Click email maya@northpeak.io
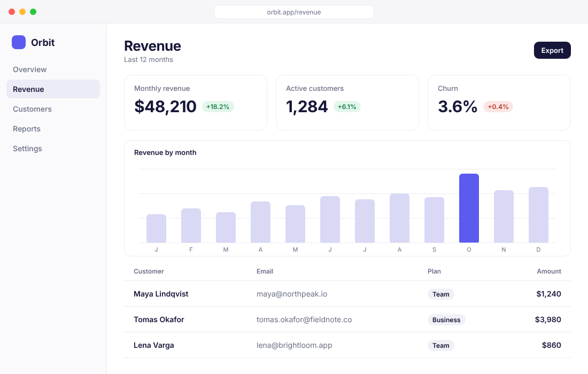 pyautogui.click(x=292, y=294)
